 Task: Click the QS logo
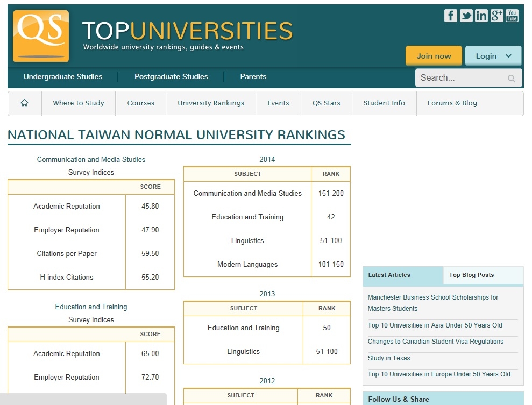coord(41,35)
